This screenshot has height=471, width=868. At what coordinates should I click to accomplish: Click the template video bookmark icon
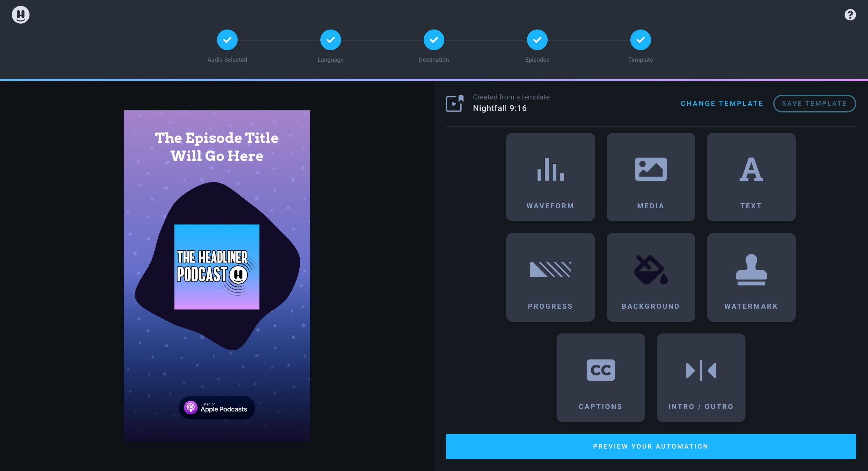coord(455,103)
